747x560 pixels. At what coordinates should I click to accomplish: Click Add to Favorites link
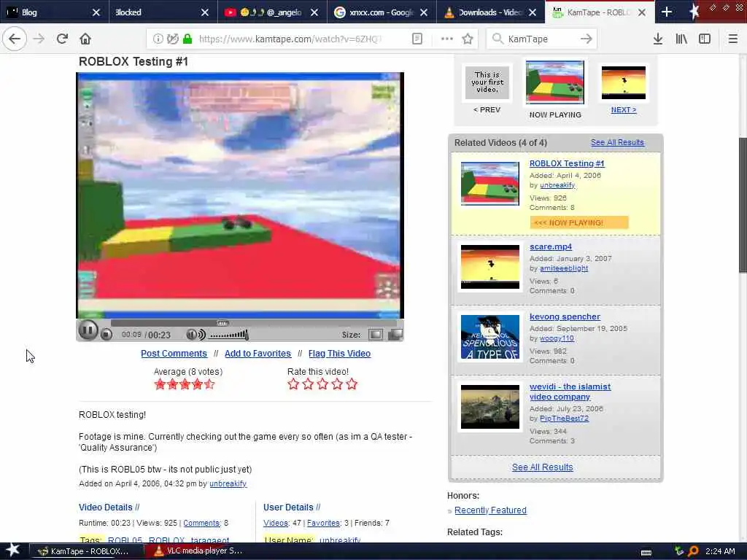258,354
